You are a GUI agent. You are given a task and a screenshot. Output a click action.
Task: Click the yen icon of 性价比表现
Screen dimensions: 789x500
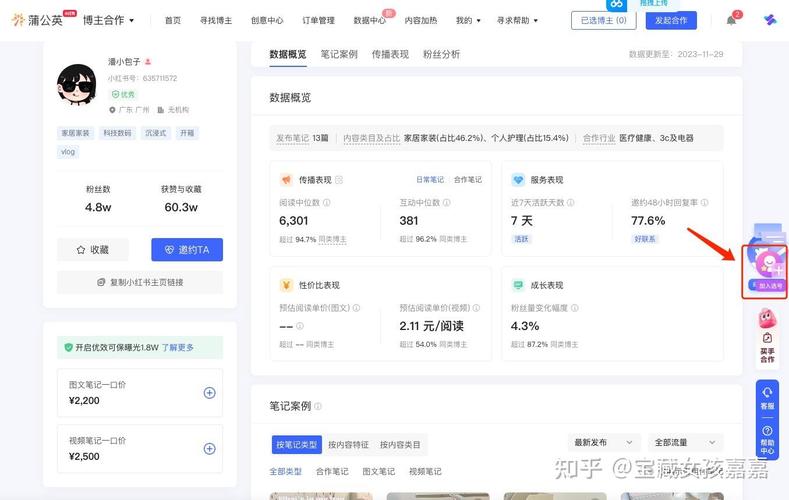pos(286,285)
